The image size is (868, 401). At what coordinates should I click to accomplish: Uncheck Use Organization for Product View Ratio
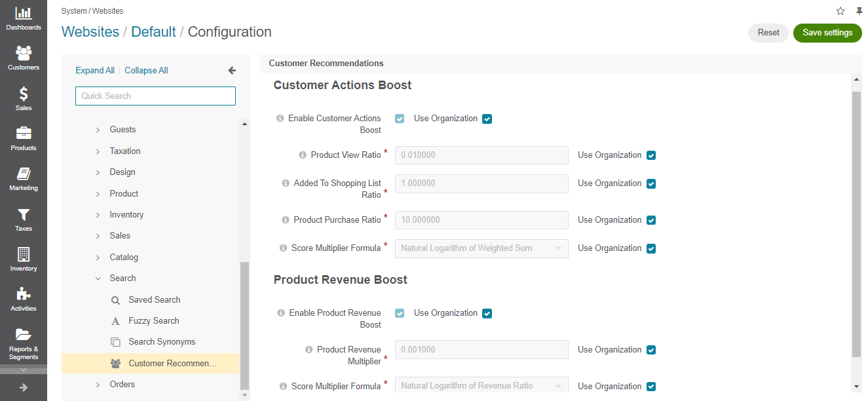pyautogui.click(x=651, y=155)
